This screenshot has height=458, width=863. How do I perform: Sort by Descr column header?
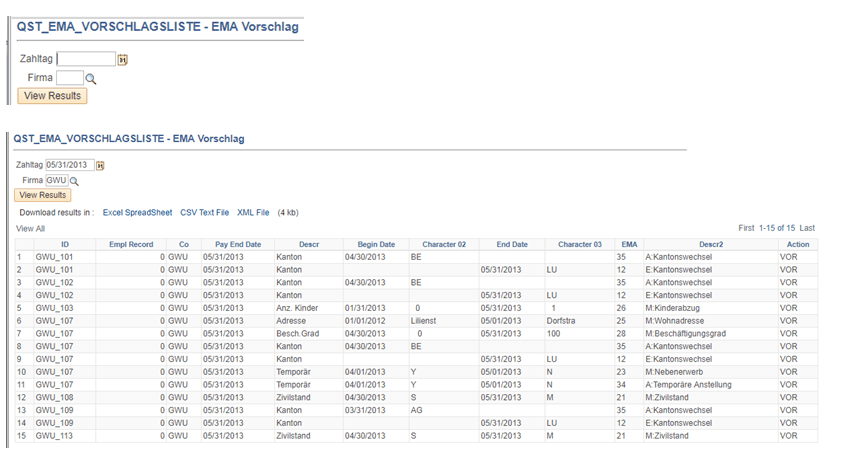(x=309, y=244)
